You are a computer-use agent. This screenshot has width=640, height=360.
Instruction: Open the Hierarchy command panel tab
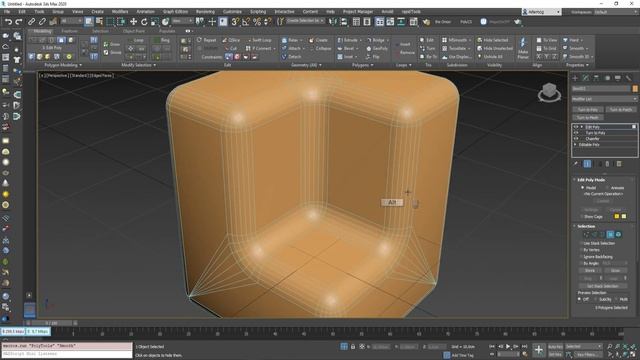596,78
